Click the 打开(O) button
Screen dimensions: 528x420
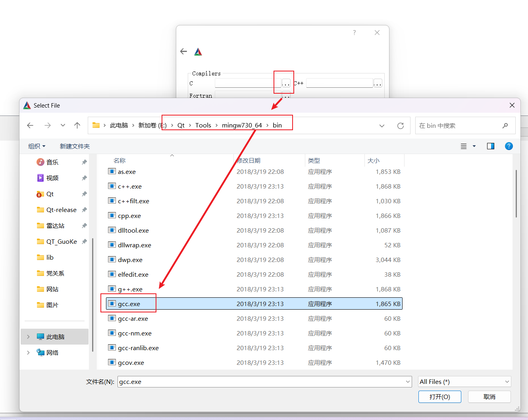(439, 397)
